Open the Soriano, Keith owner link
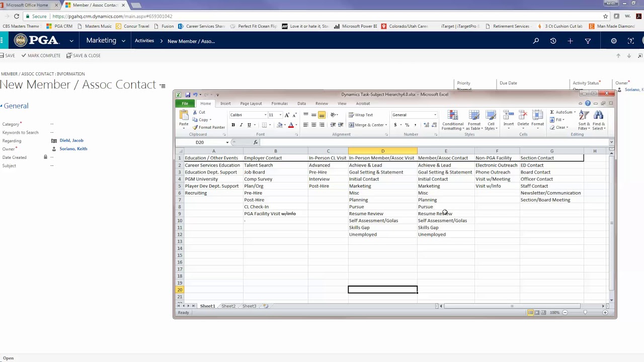644x362 pixels. click(73, 149)
